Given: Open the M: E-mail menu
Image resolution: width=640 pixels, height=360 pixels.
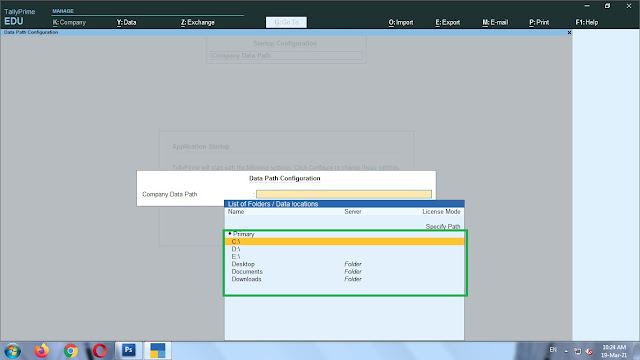Looking at the screenshot, I should [495, 22].
